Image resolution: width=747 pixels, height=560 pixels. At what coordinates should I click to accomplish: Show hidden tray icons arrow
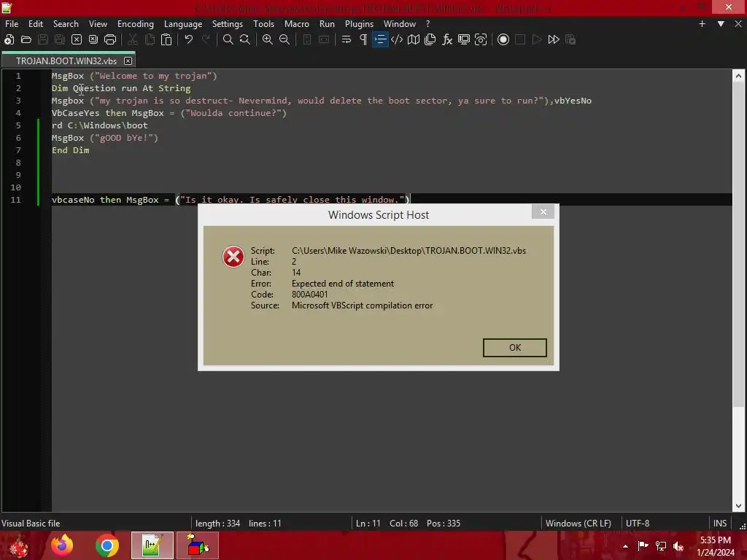coord(625,546)
